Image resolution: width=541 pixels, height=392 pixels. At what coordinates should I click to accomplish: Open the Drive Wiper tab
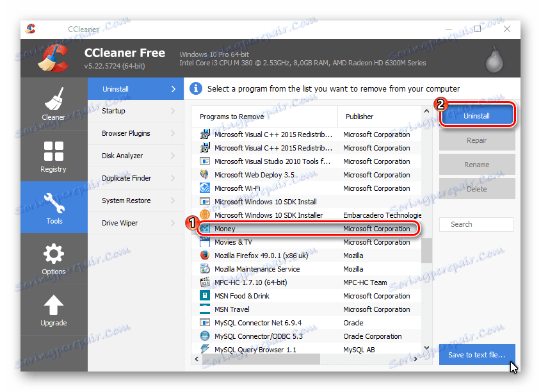point(136,224)
